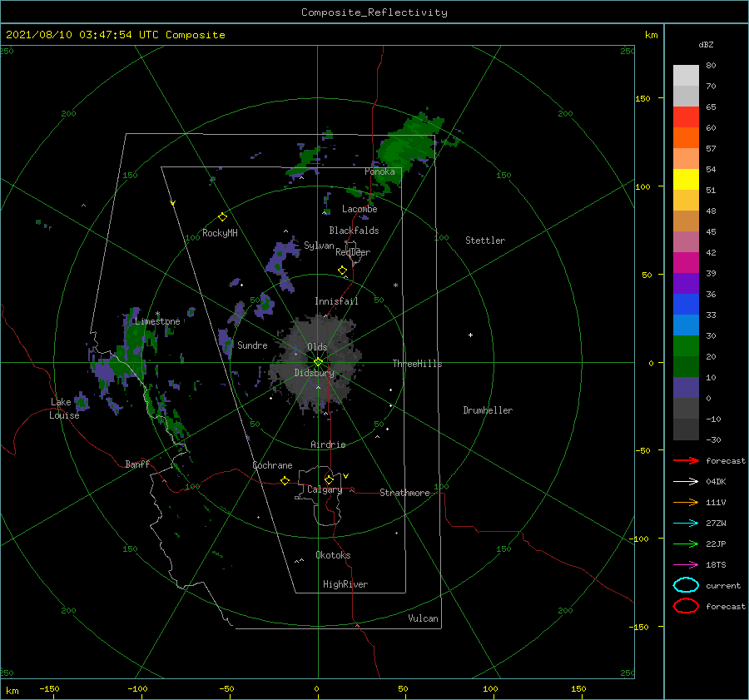
Task: Click the ThreeHills label
Action: pos(417,364)
